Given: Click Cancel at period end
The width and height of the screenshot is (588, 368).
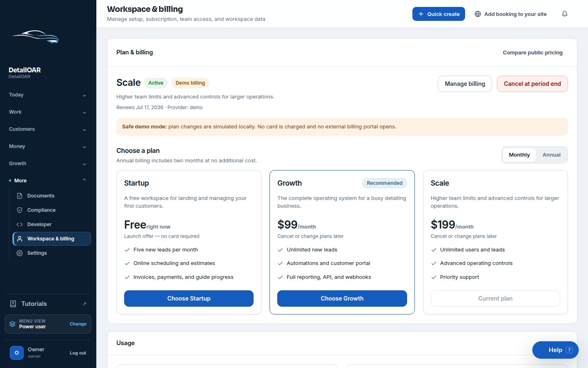Looking at the screenshot, I should [532, 84].
